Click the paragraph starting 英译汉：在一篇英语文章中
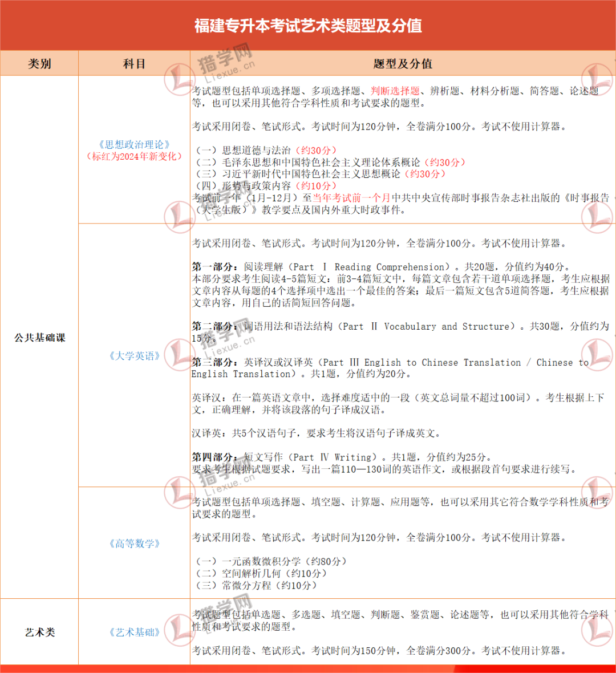 click(398, 404)
